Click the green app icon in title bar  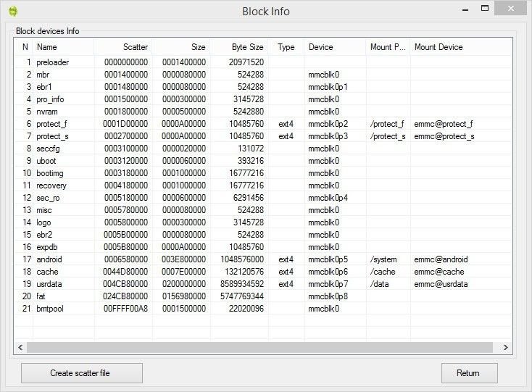[x=13, y=11]
